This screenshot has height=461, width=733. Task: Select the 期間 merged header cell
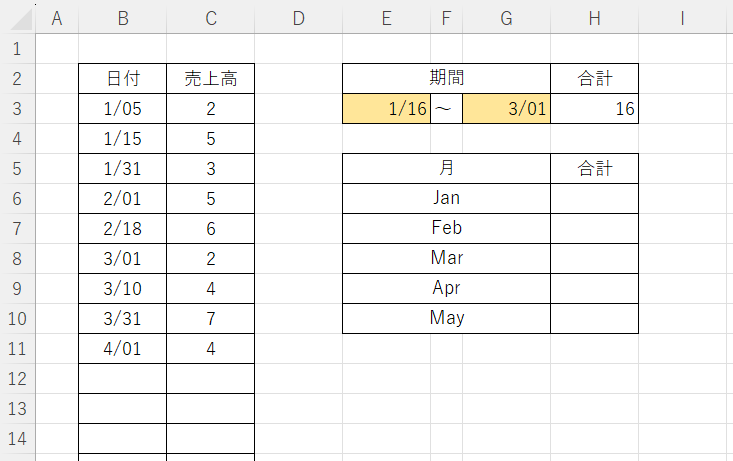coord(446,79)
